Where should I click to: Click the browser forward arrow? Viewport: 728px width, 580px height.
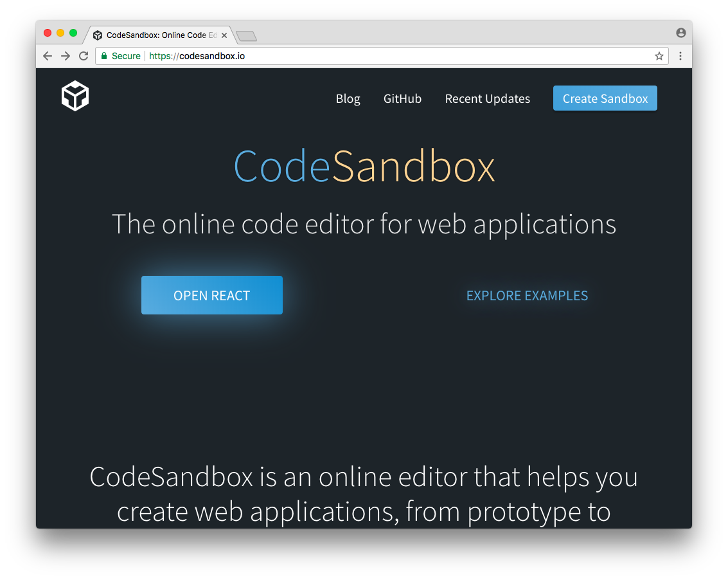(x=66, y=56)
